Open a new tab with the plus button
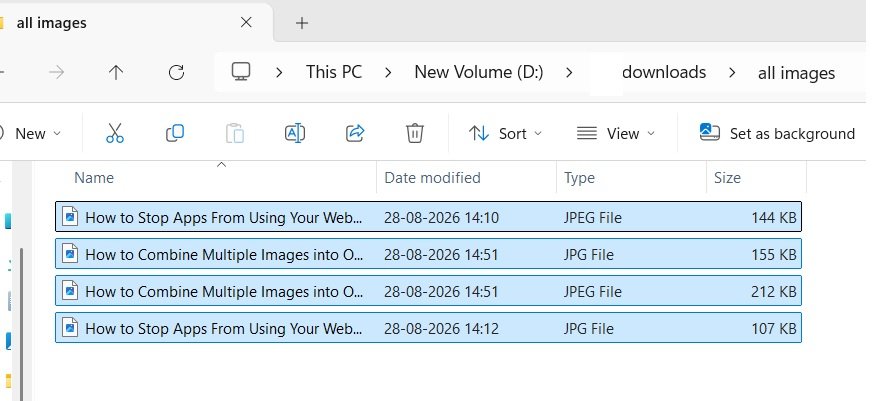Image resolution: width=879 pixels, height=401 pixels. (x=302, y=23)
